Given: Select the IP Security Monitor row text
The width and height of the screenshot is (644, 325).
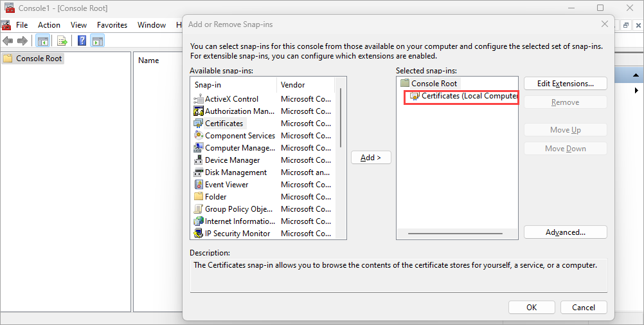Looking at the screenshot, I should (237, 233).
